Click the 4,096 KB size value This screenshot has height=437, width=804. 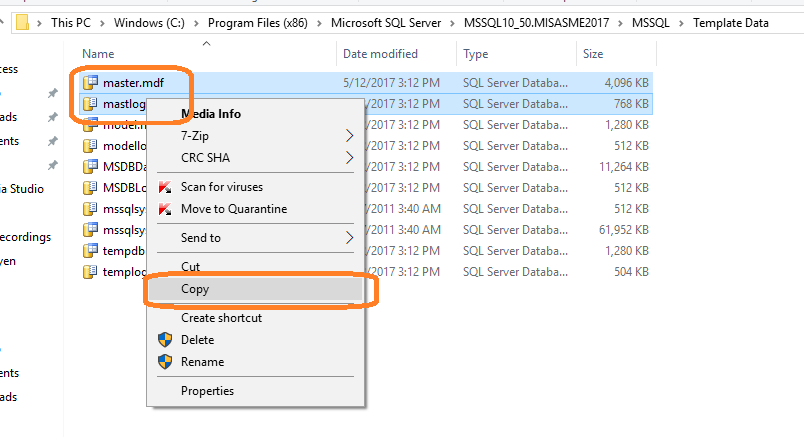tap(627, 83)
